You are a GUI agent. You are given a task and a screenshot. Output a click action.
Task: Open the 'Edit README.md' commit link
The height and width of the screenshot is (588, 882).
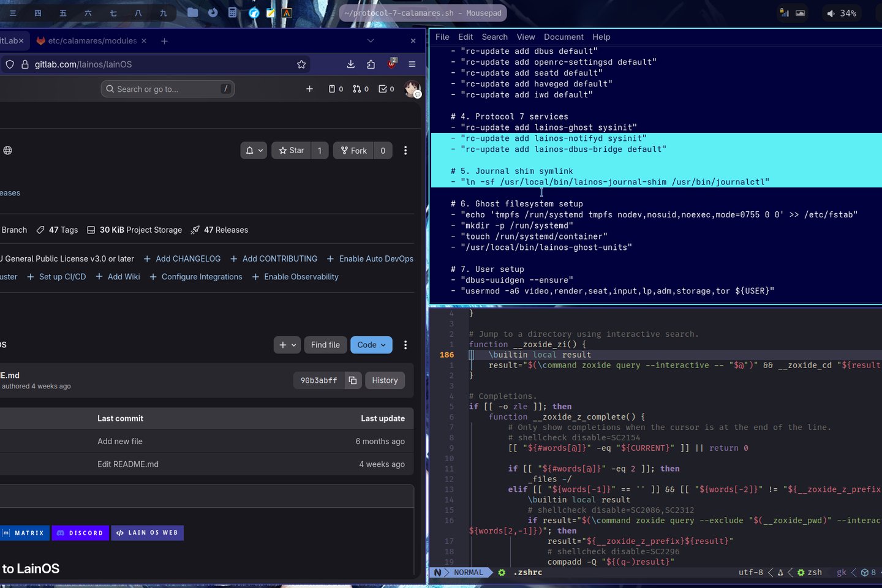coord(128,464)
